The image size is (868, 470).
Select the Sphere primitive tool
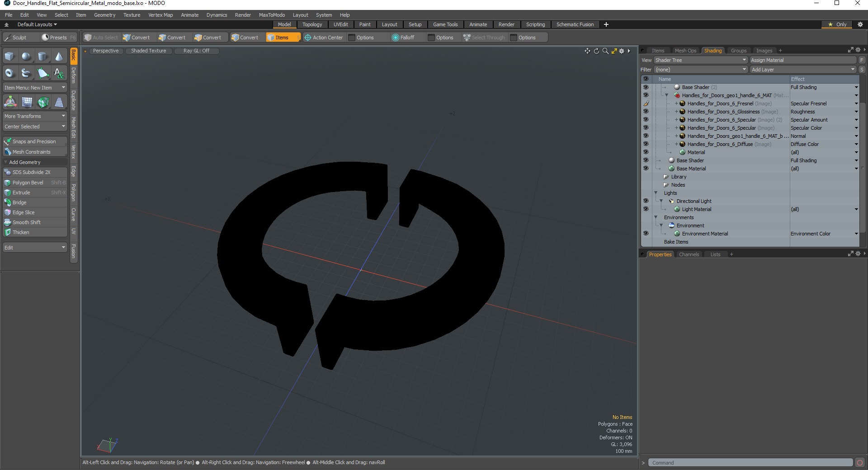click(26, 56)
